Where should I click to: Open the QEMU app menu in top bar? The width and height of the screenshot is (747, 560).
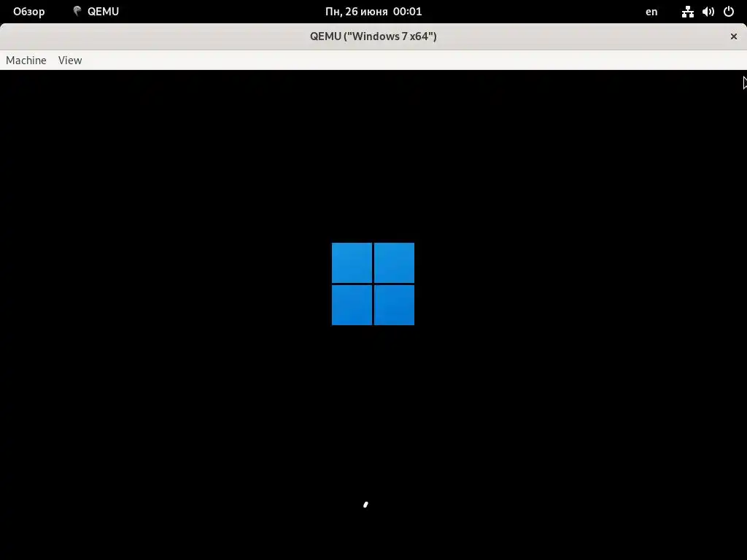point(96,12)
